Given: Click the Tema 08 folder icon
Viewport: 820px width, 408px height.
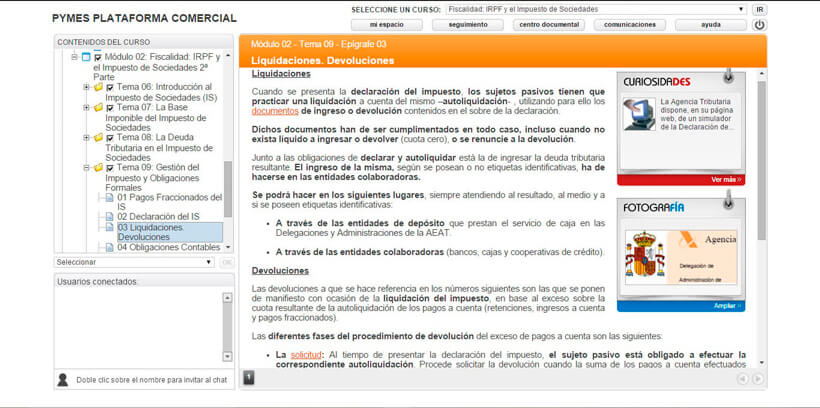Looking at the screenshot, I should pos(98,138).
